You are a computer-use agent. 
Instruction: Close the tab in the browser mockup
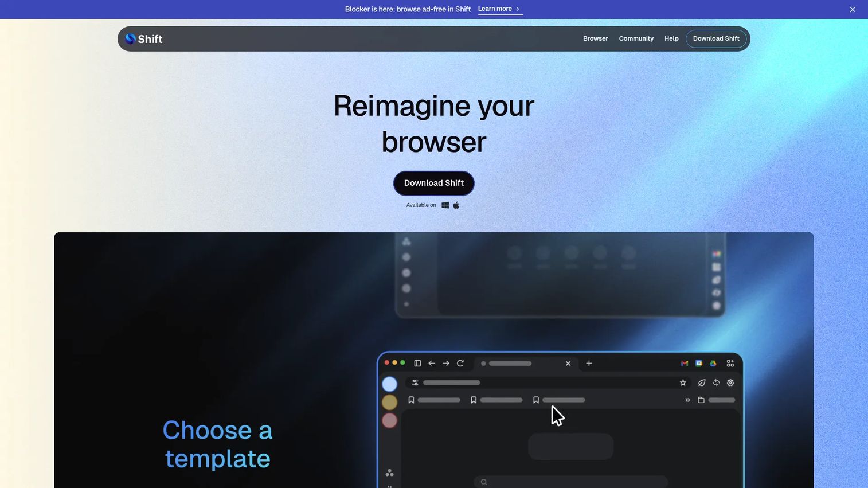(568, 364)
